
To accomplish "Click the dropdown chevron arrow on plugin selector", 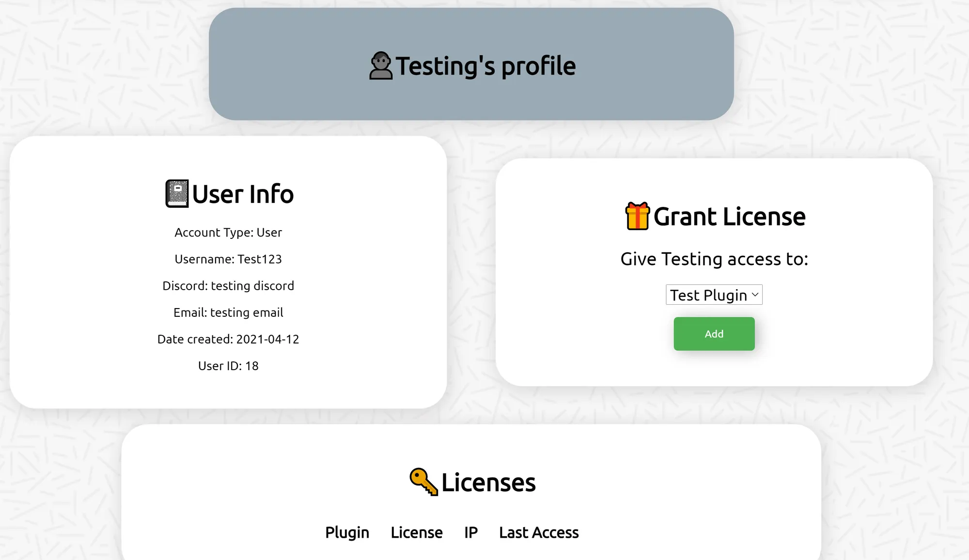I will tap(755, 295).
